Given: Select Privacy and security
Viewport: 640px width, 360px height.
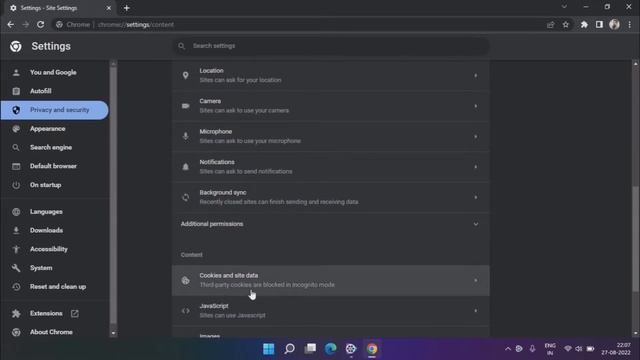Looking at the screenshot, I should [55, 110].
